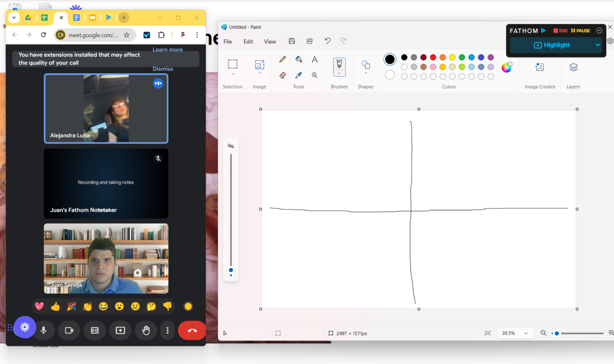The height and width of the screenshot is (364, 614).
Task: Reload the Meet page
Action: [x=43, y=35]
